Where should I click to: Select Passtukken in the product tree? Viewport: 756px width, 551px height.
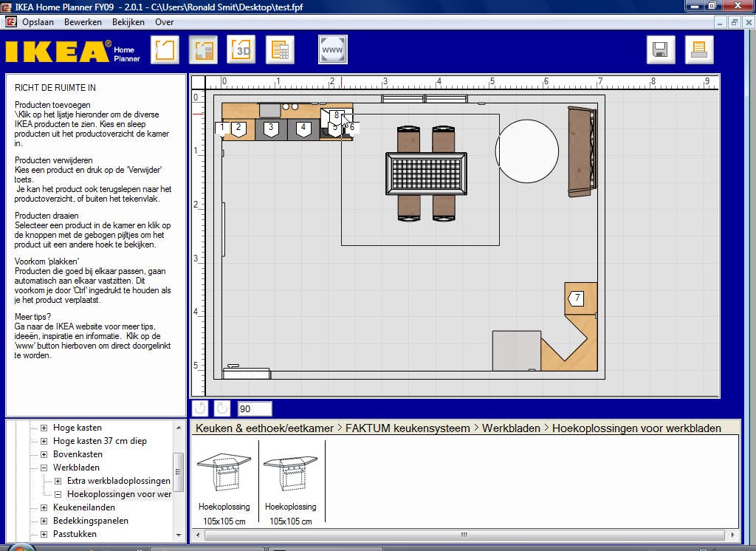coord(75,534)
